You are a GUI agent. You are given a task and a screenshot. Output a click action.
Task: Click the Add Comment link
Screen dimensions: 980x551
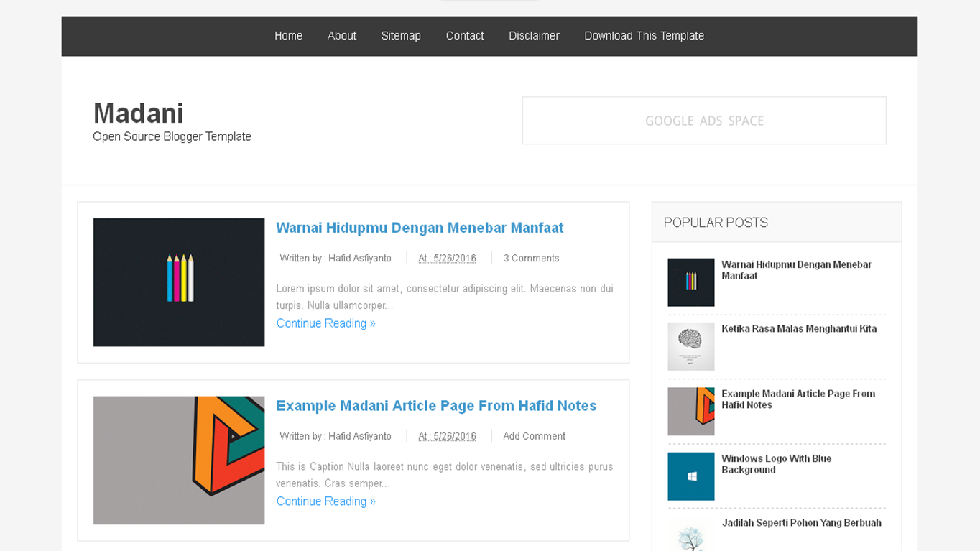(x=534, y=436)
